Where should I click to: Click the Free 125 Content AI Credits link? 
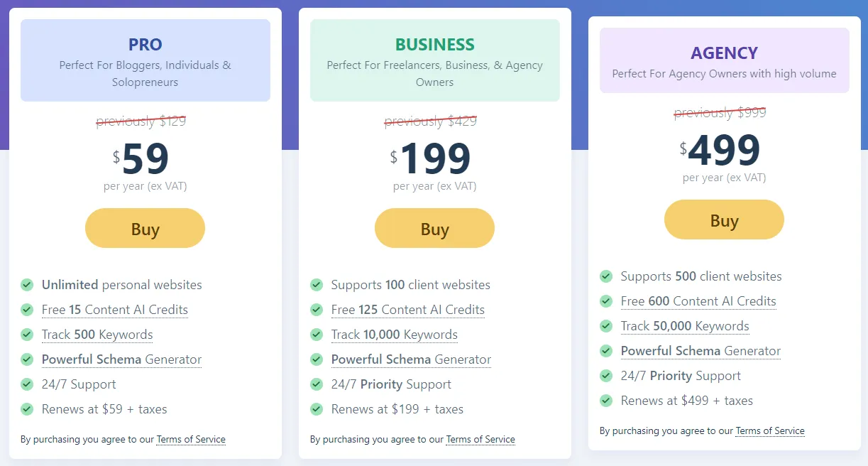click(x=408, y=310)
